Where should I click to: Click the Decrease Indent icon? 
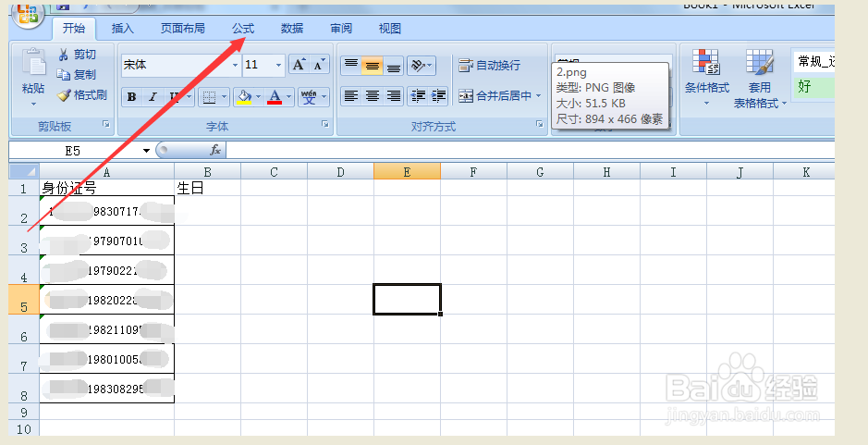(x=418, y=96)
